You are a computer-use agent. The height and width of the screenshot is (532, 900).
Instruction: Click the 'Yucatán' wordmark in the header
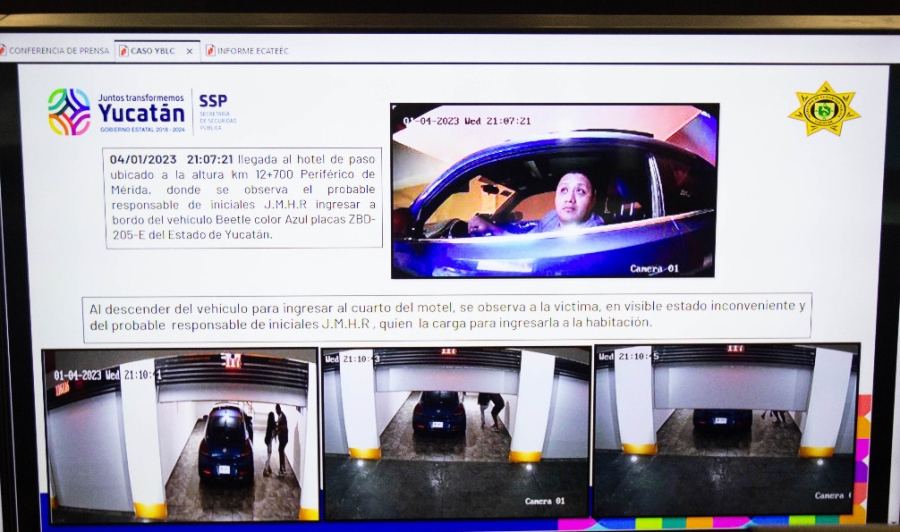141,113
